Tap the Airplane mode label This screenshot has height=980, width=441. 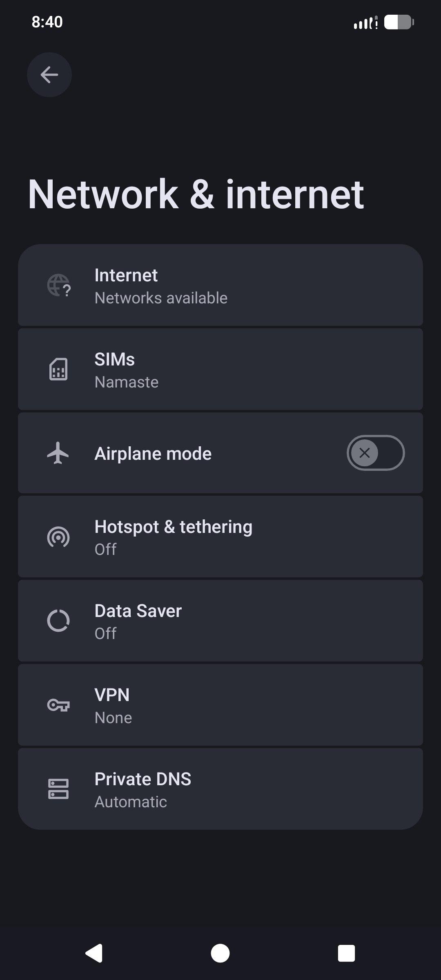153,454
